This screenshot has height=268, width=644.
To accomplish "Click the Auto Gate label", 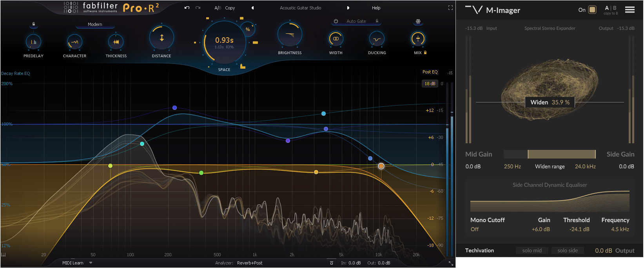I will [356, 21].
